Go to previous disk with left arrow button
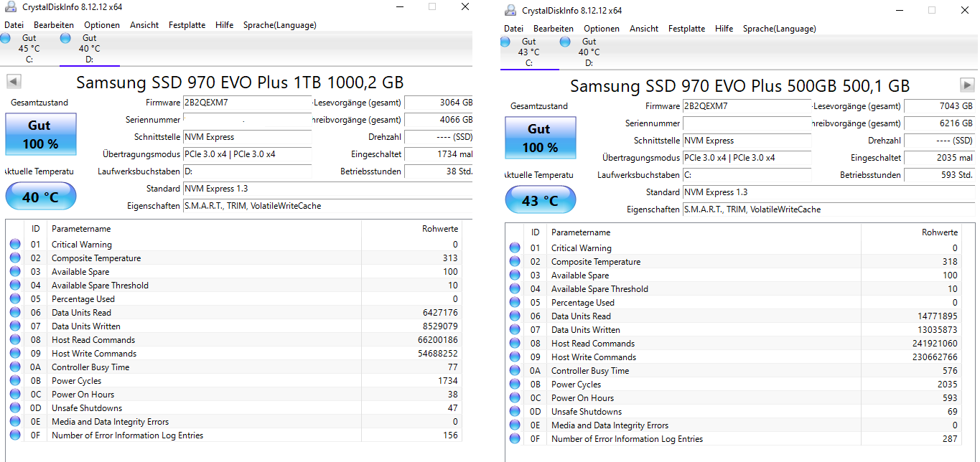This screenshot has width=980, height=462. 13,80
